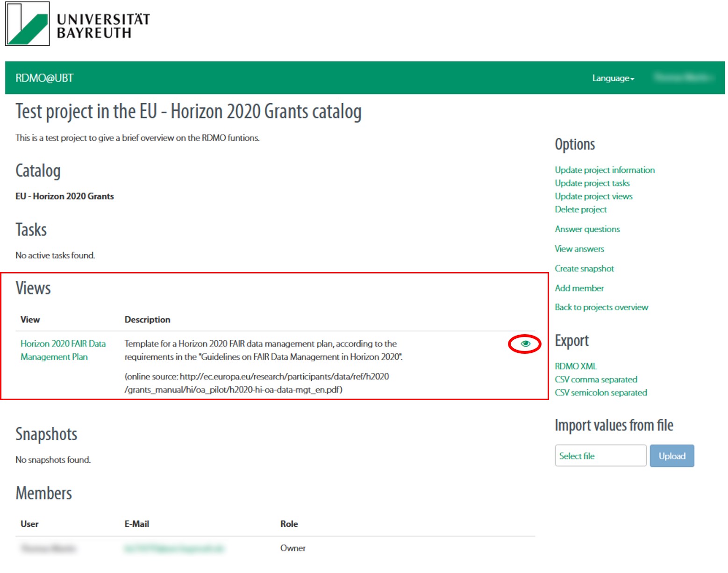The width and height of the screenshot is (728, 573).
Task: Go to RDMO@UBT home link
Action: click(x=44, y=78)
